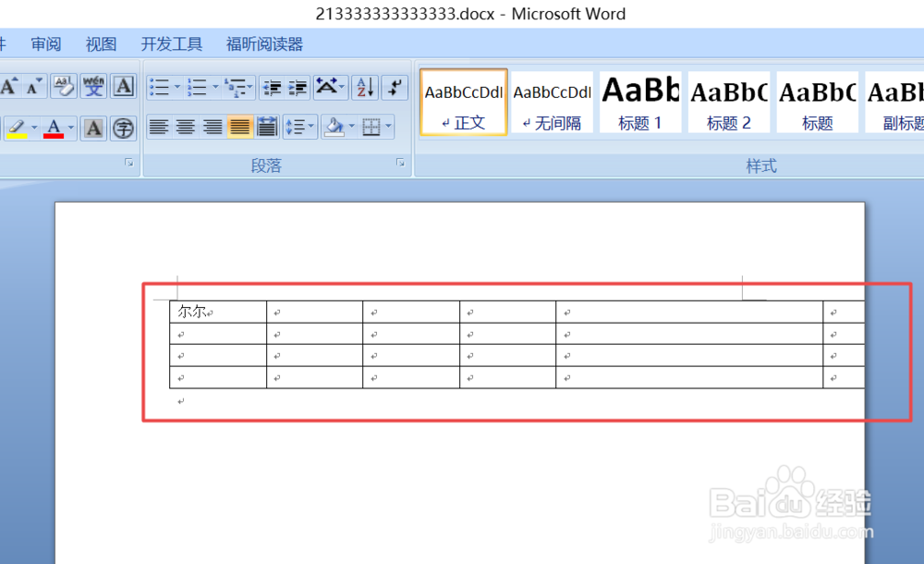924x564 pixels.
Task: Open the 审阅 (Review) tab
Action: pos(46,44)
